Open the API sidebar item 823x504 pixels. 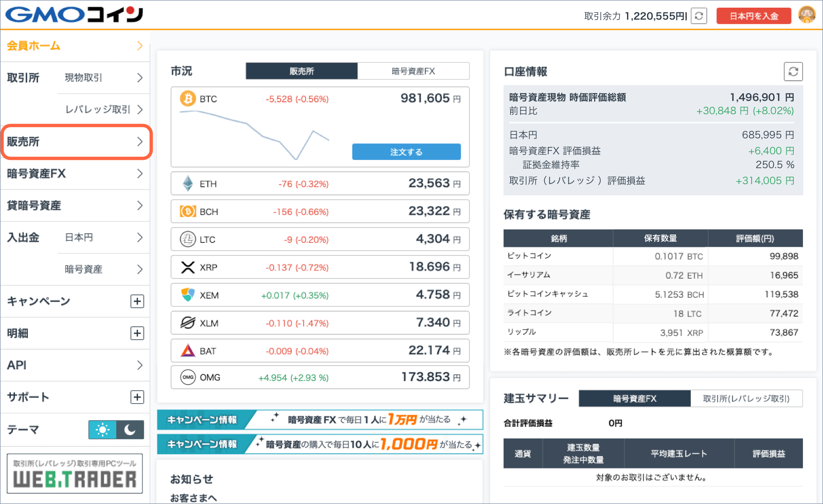(75, 365)
